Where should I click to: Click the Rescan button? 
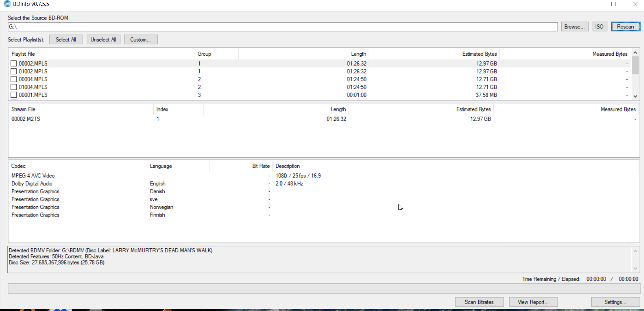[x=626, y=27]
